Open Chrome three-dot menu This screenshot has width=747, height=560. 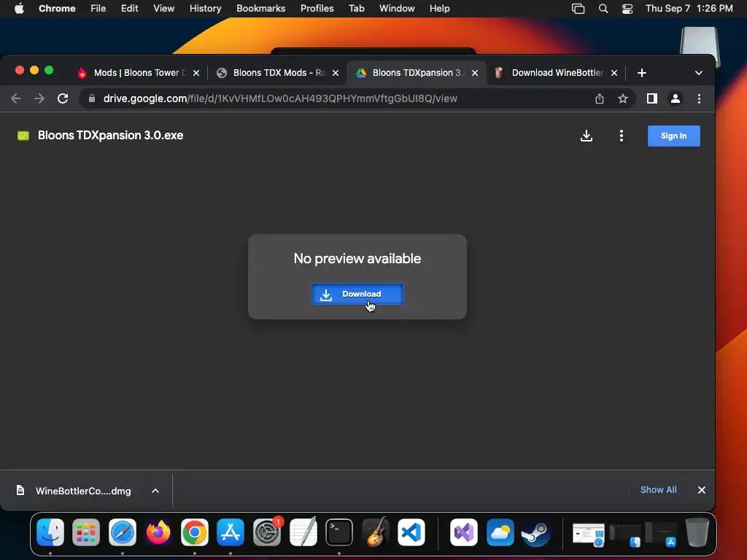(699, 98)
